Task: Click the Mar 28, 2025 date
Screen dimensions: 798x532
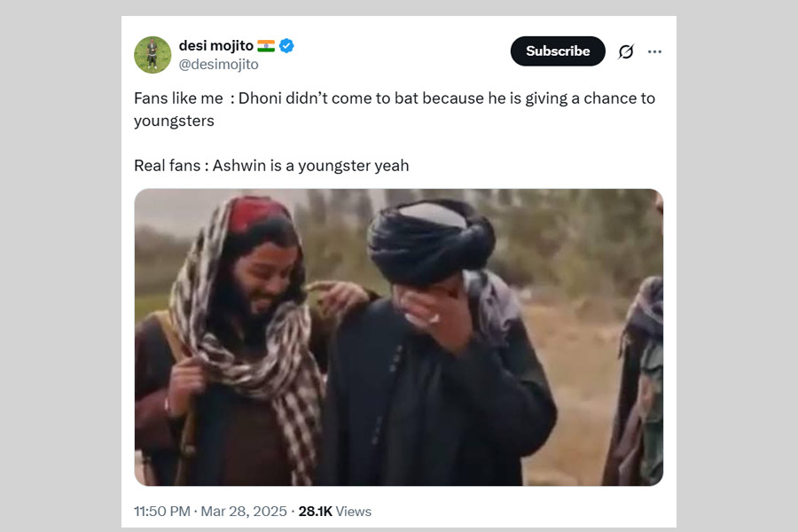Action: 244,512
